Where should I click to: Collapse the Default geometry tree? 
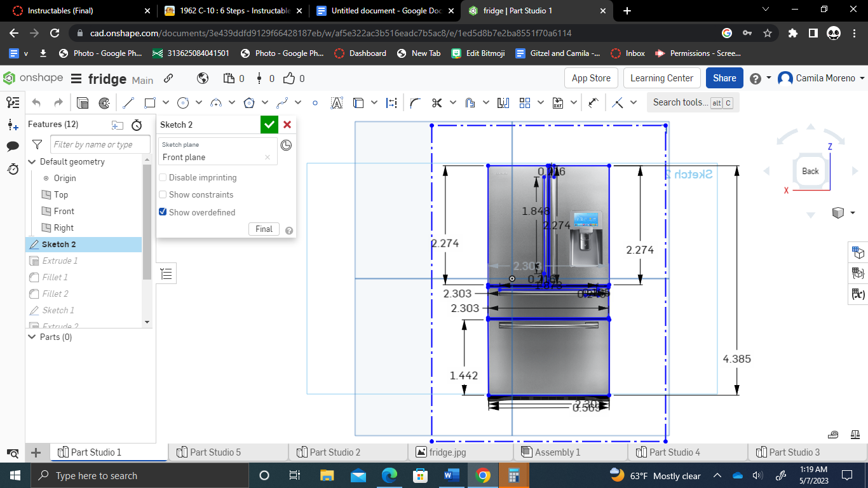click(x=32, y=161)
